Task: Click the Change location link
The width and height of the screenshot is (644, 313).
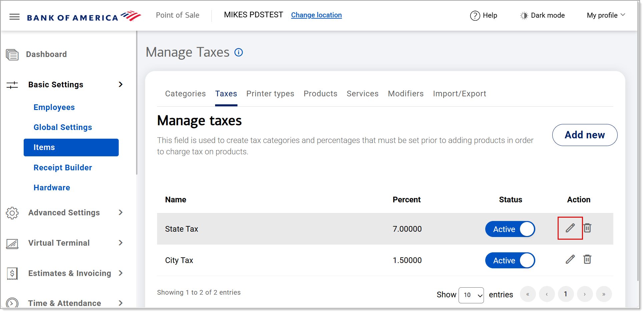Action: click(316, 15)
